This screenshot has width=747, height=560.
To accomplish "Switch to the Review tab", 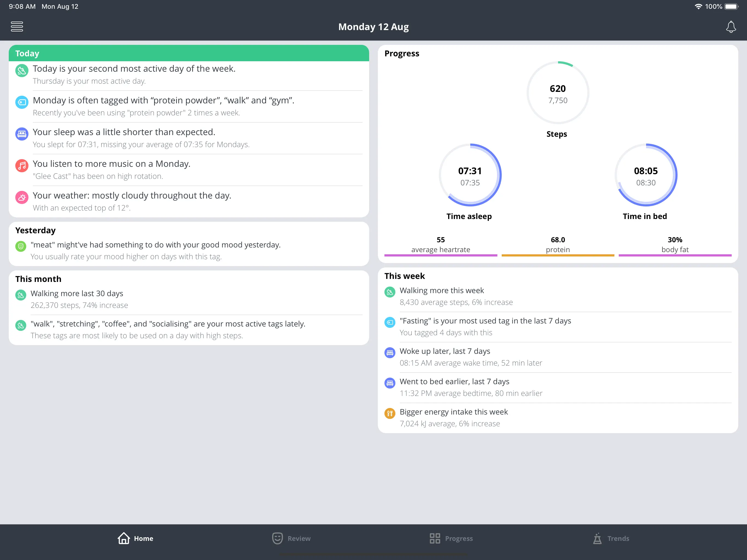I will coord(291,538).
